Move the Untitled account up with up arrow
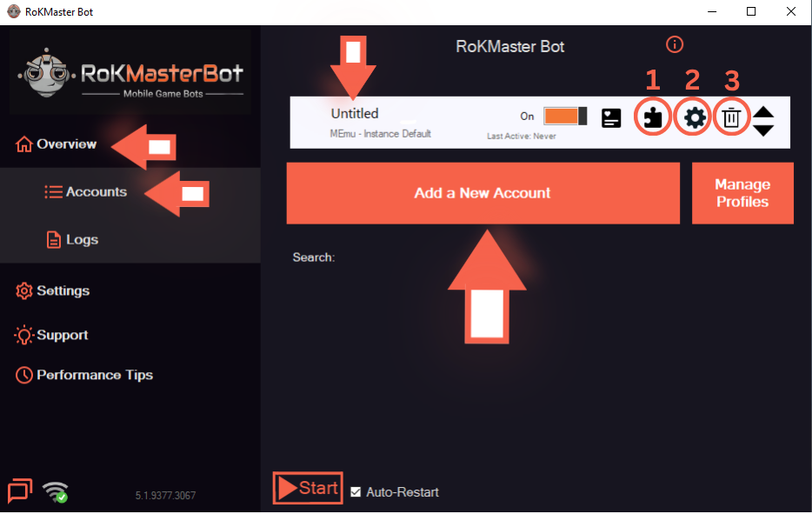Viewport: 812px width, 514px height. click(x=763, y=112)
